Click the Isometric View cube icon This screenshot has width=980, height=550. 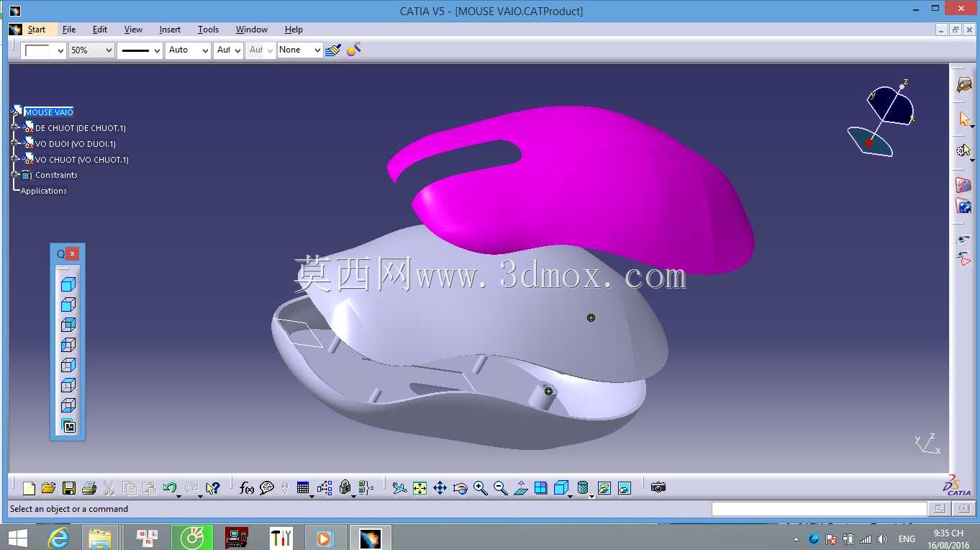(561, 488)
